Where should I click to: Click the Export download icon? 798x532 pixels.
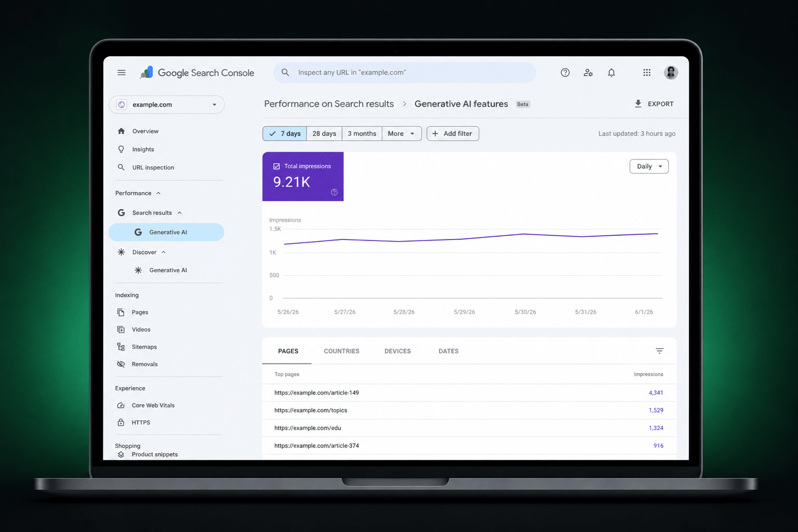tap(638, 104)
